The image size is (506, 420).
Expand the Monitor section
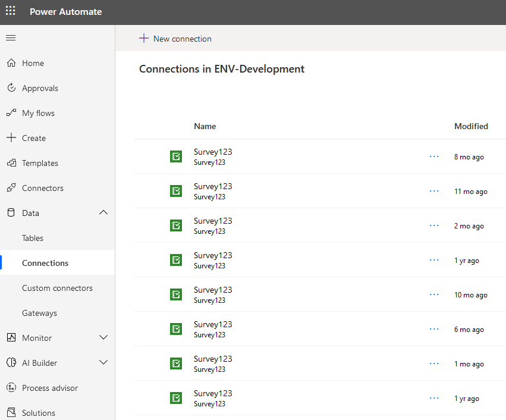pyautogui.click(x=103, y=337)
